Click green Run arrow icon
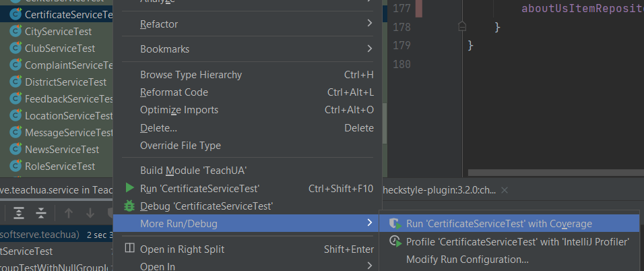This screenshot has width=644, height=271. point(130,188)
